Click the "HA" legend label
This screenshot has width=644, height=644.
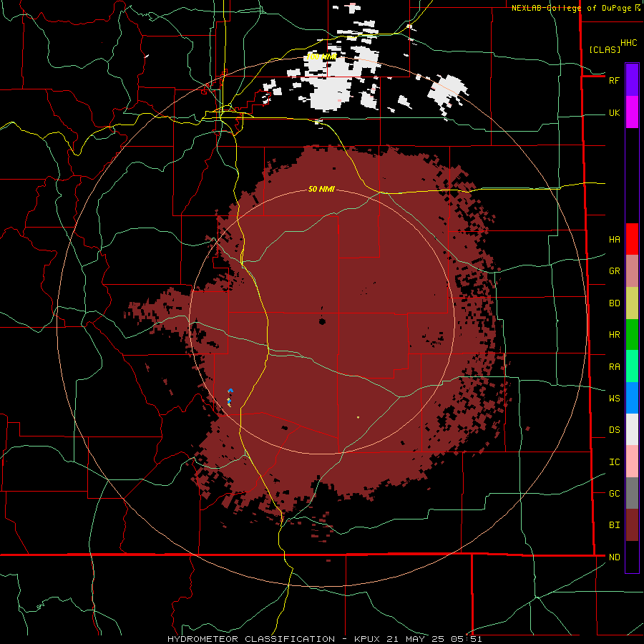[614, 240]
